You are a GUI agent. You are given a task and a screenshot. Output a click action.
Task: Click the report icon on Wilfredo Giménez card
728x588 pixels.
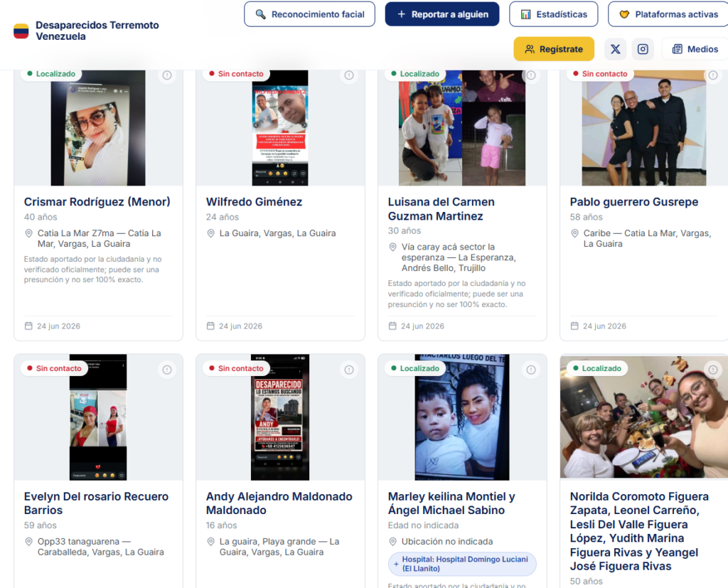(x=349, y=75)
